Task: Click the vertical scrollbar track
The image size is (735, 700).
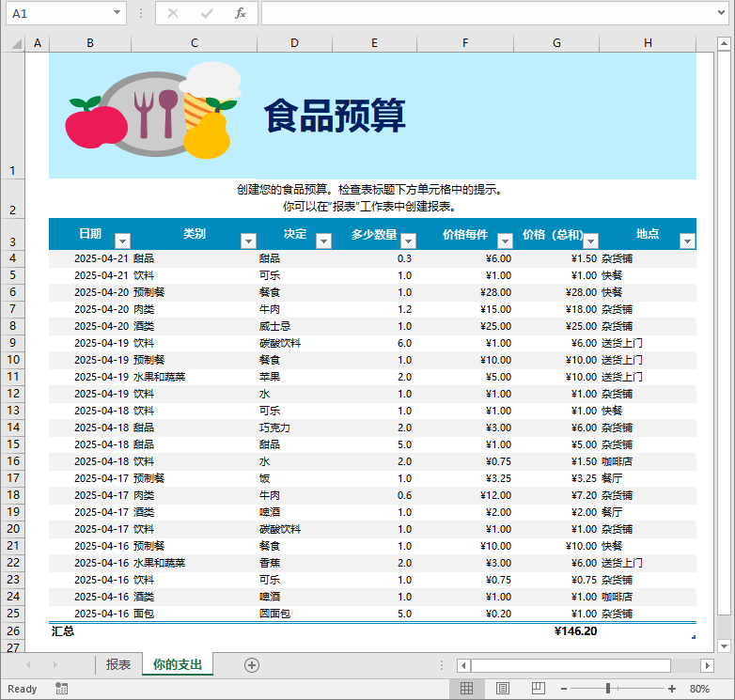Action: 724,627
